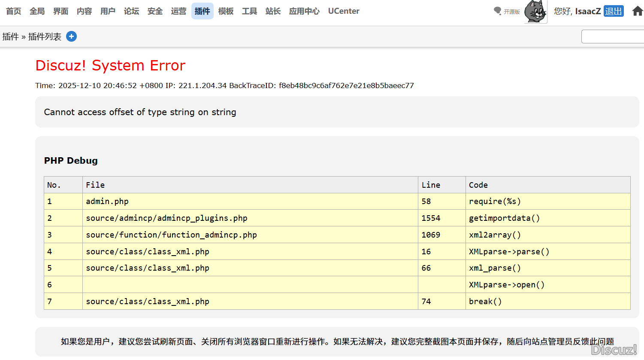
Task: Select the 论坛 menu
Action: pos(132,11)
